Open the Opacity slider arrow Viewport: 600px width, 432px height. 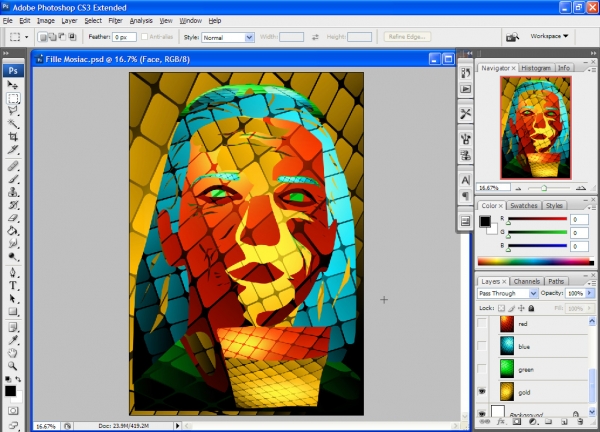590,293
